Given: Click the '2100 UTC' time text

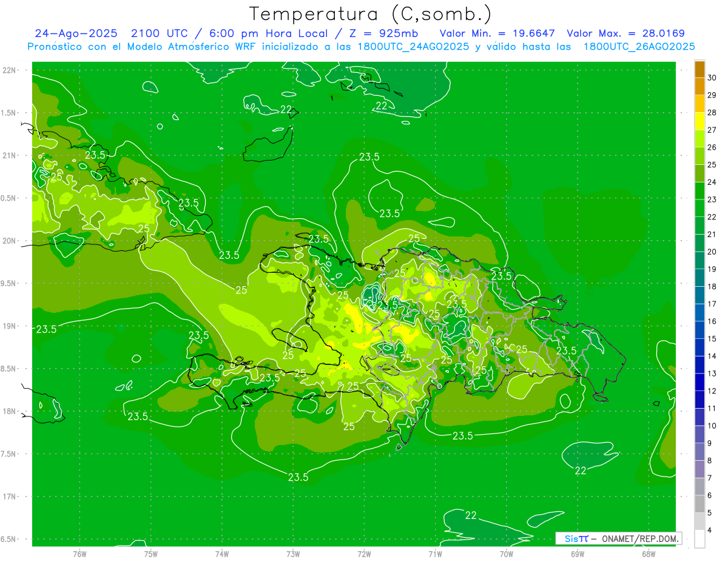Looking at the screenshot, I should [x=159, y=33].
